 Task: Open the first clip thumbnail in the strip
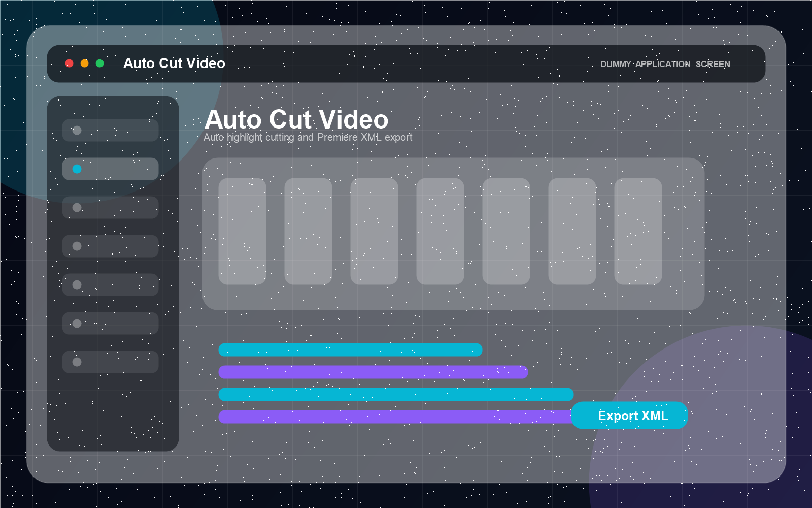tap(242, 231)
